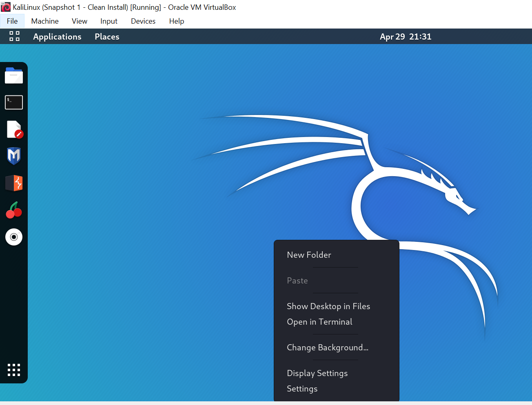Select Display Settings in the context menu
This screenshot has width=532, height=405.
[317, 373]
